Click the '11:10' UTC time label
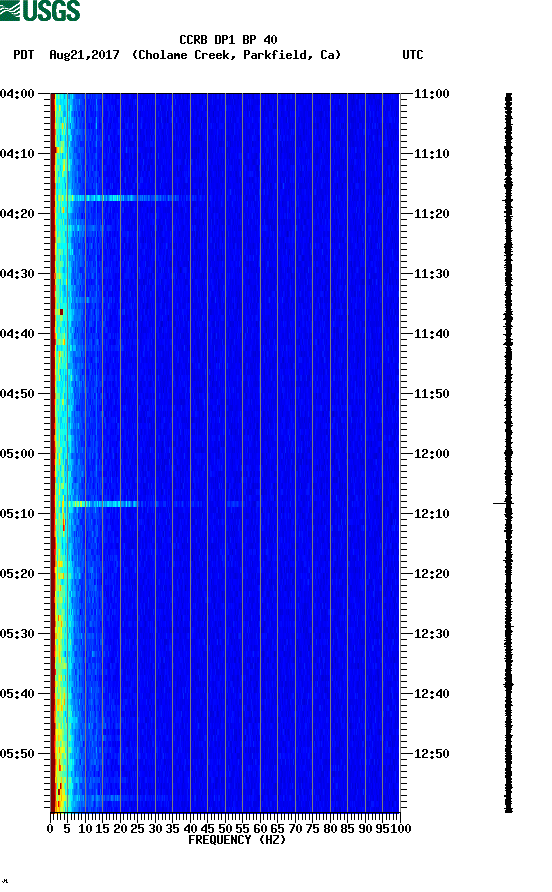Image resolution: width=552 pixels, height=892 pixels. click(431, 154)
